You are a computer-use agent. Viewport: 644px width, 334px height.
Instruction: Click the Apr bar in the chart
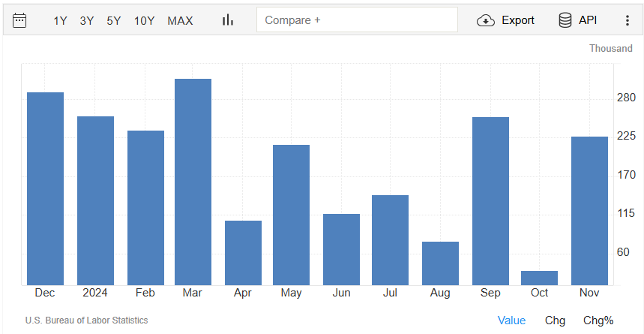tap(243, 253)
